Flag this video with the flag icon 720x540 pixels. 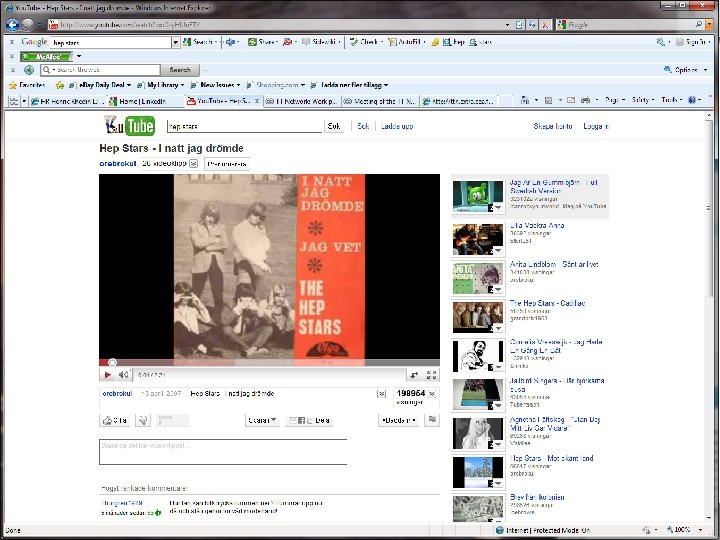coord(432,419)
